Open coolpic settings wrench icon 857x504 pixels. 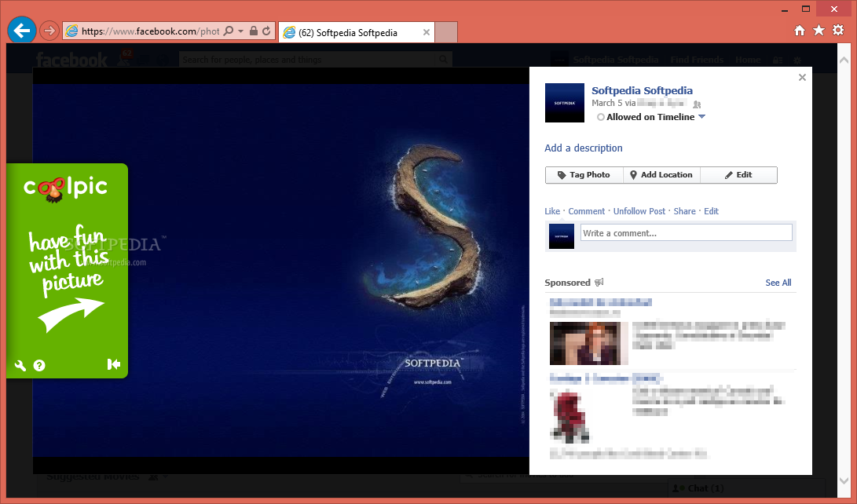(20, 365)
